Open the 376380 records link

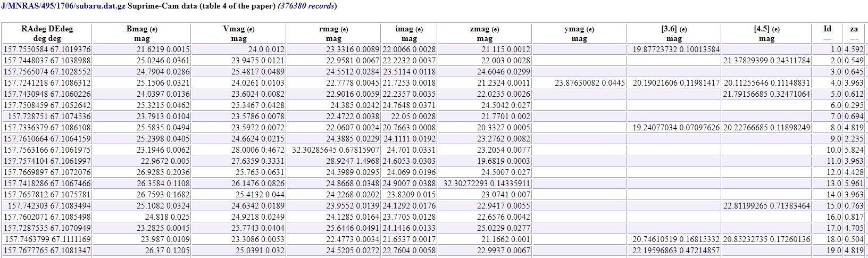(x=307, y=6)
